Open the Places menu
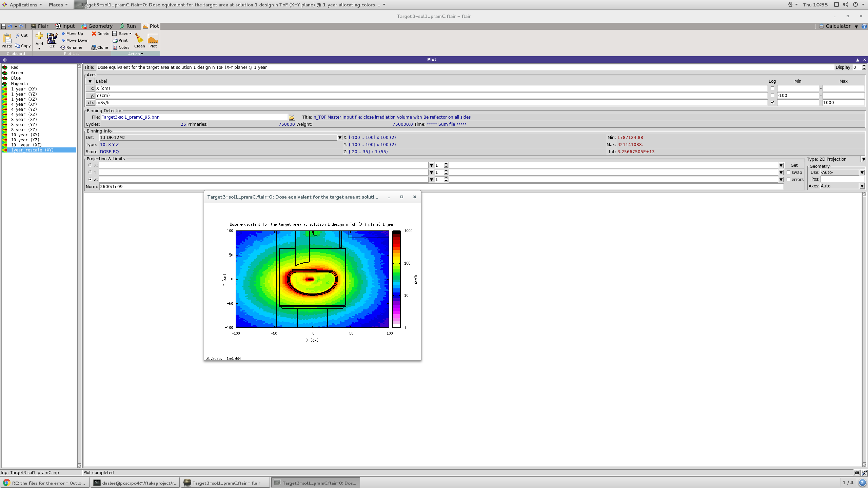 pyautogui.click(x=58, y=5)
